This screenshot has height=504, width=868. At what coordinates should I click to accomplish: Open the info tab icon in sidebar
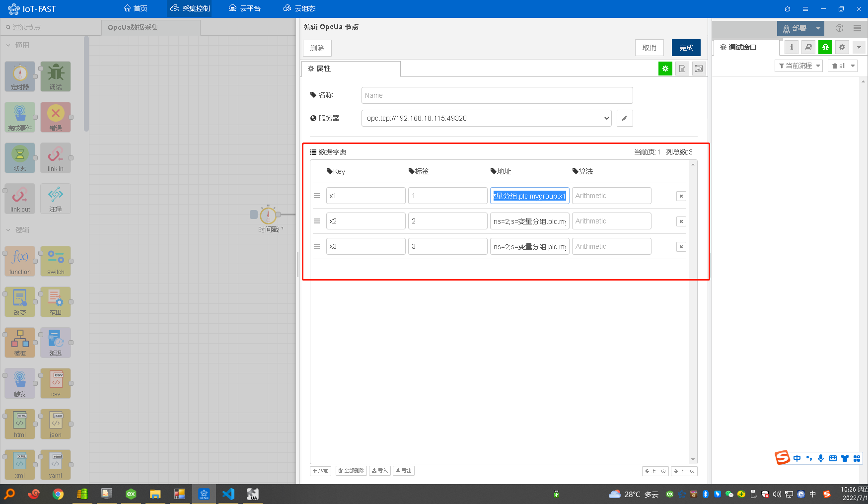(x=792, y=47)
